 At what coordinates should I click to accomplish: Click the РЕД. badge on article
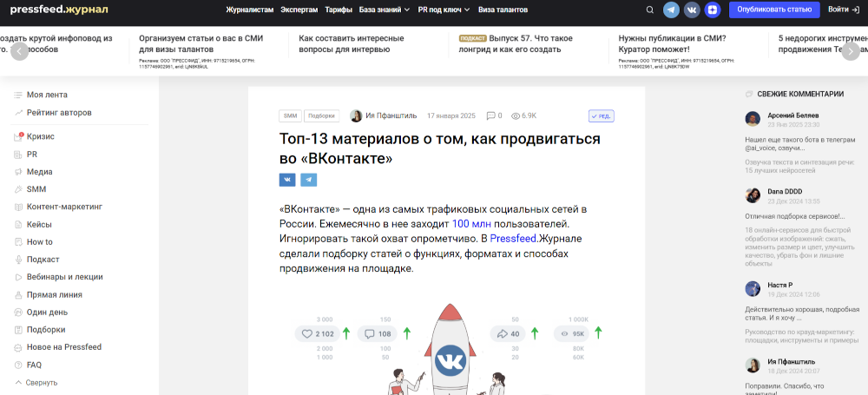pos(602,115)
